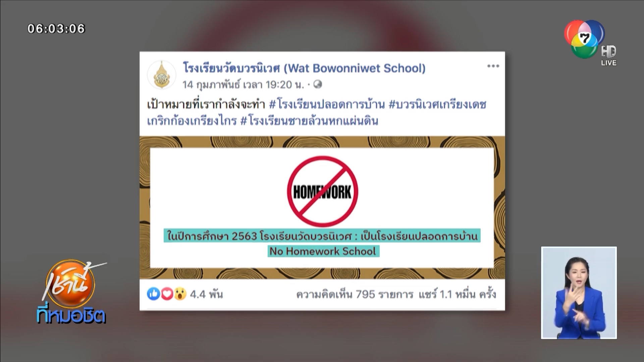Click the red heart Love reaction icon
644x362 pixels.
(167, 294)
